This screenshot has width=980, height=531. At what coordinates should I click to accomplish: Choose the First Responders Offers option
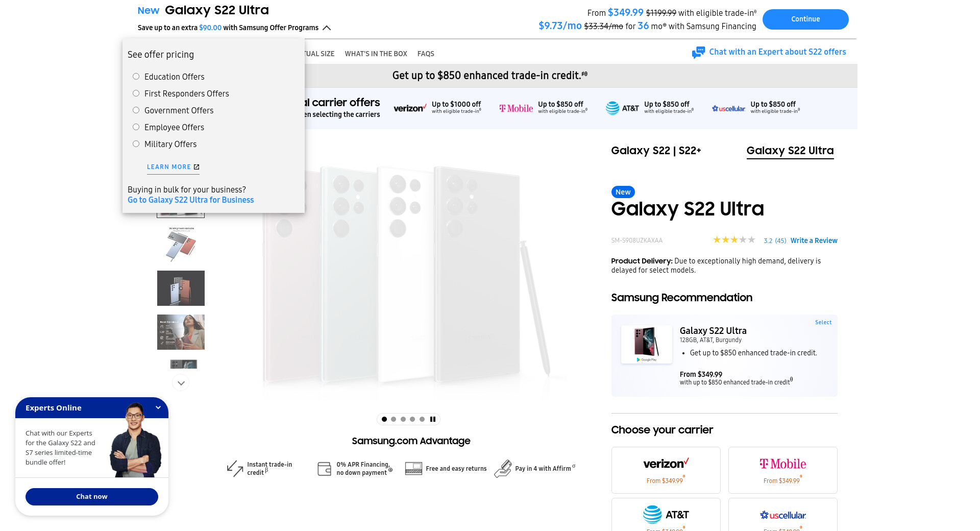click(x=136, y=93)
